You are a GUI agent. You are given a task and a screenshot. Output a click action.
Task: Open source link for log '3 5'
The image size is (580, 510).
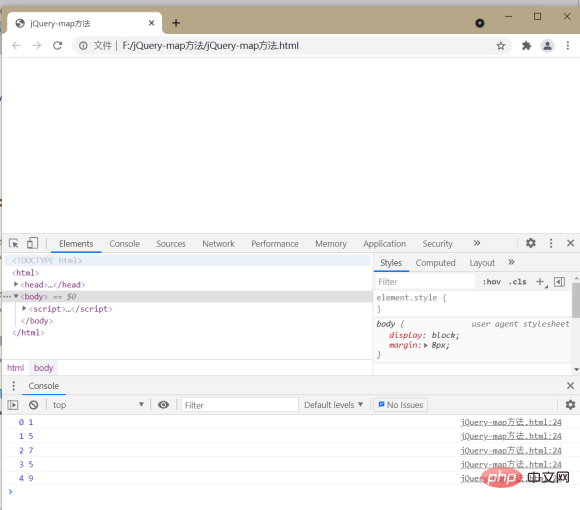[511, 464]
